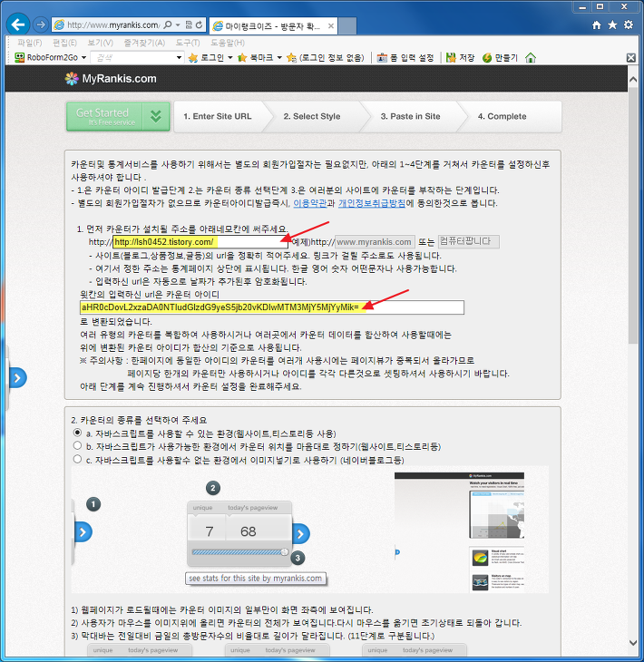Click the compatibility view icon in address bar
Viewport: 644px width, 662px height.
189,24
